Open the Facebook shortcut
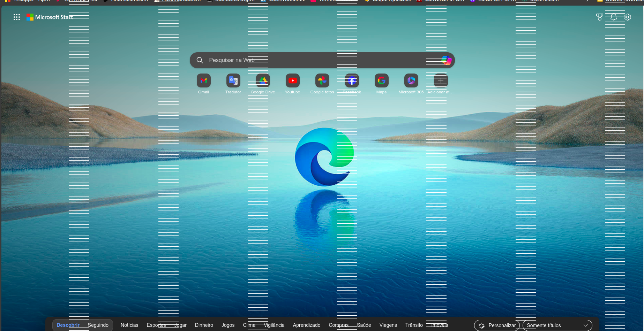This screenshot has width=644, height=331. tap(352, 84)
